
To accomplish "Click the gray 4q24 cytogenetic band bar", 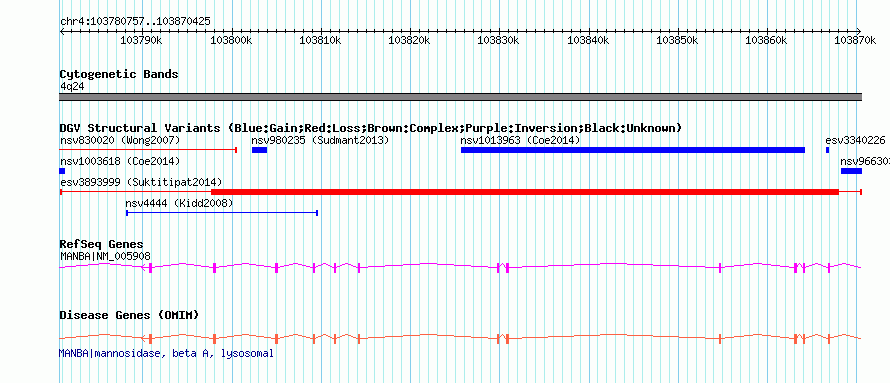I will click(461, 97).
